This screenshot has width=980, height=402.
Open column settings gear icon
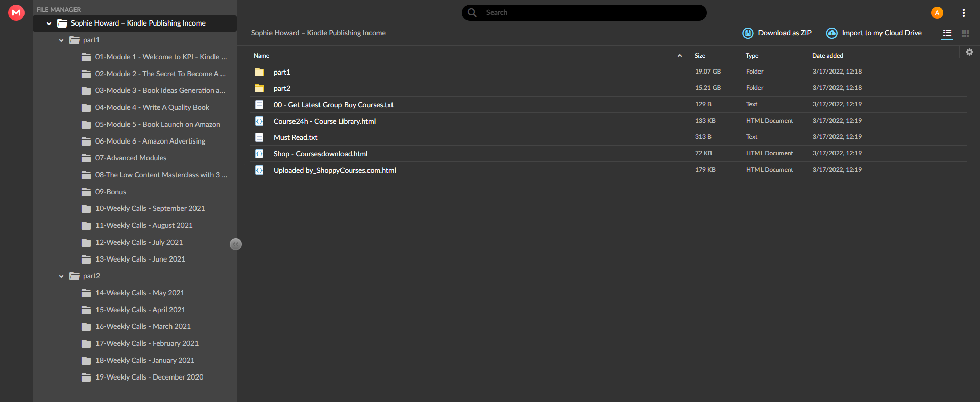tap(969, 52)
